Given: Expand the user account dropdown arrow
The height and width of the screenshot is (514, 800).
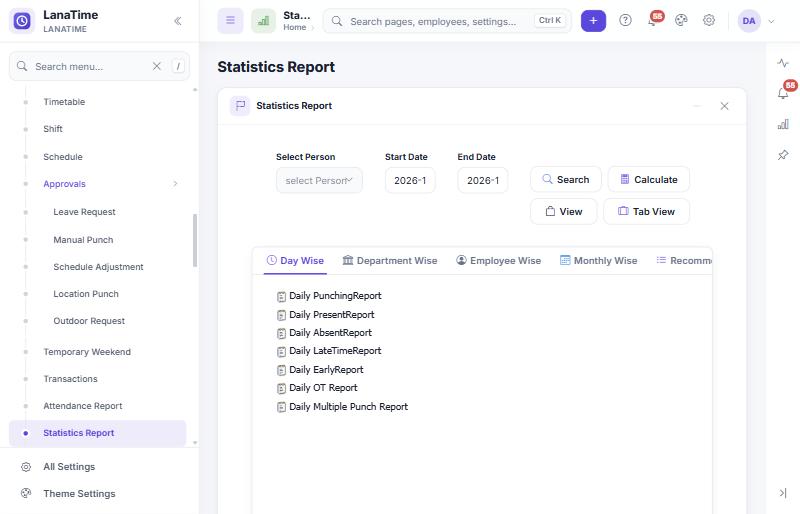Looking at the screenshot, I should pos(771,21).
